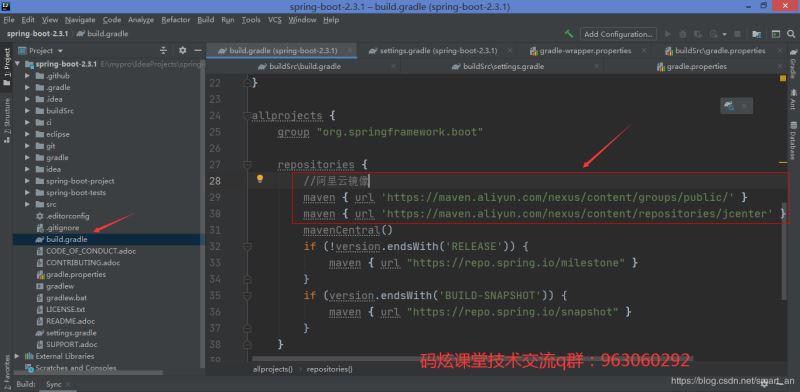800x392 pixels.
Task: Switch to buildSrc\settings.gradle tab
Action: (x=503, y=66)
